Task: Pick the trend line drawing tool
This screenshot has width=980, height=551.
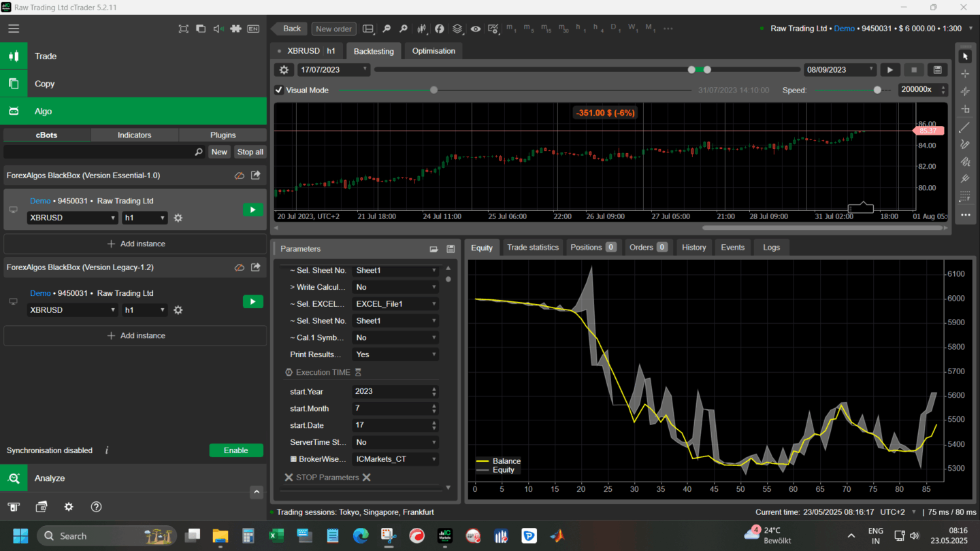Action: coord(965,127)
